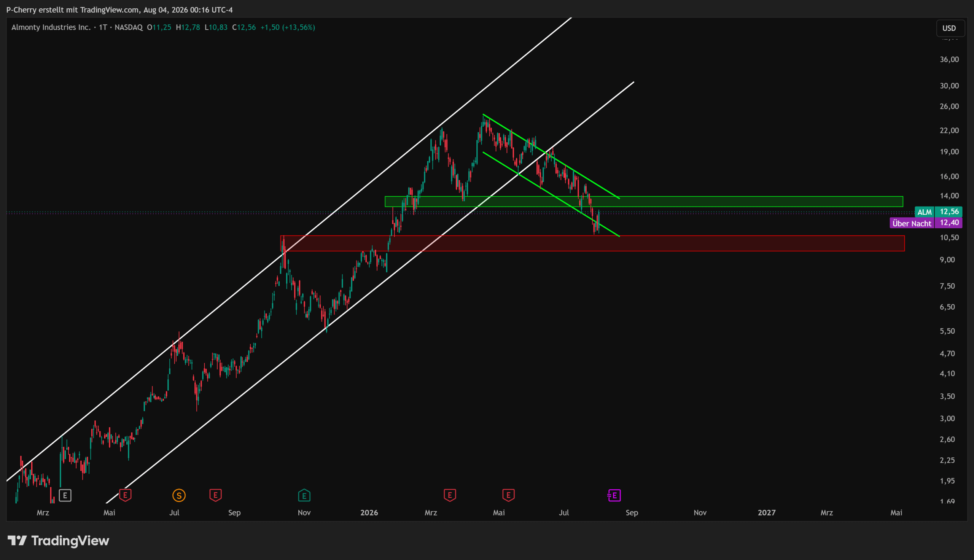974x560 pixels.
Task: Click the P-Cherry erstellt mit TradingView.com header
Action: click(119, 10)
